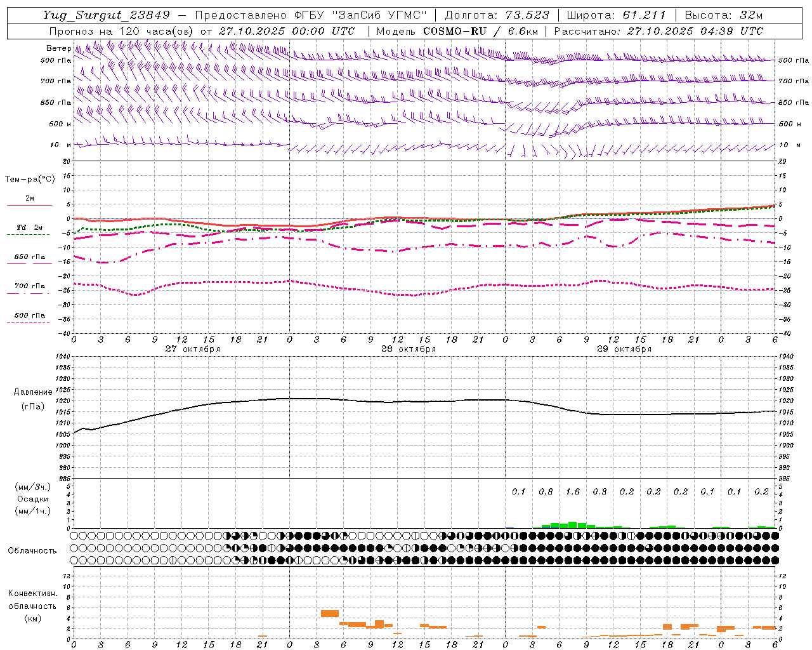Viewport: 812px width, 650px height.
Task: Click the latitude value 'Широта: 61.211'
Action: click(x=616, y=15)
